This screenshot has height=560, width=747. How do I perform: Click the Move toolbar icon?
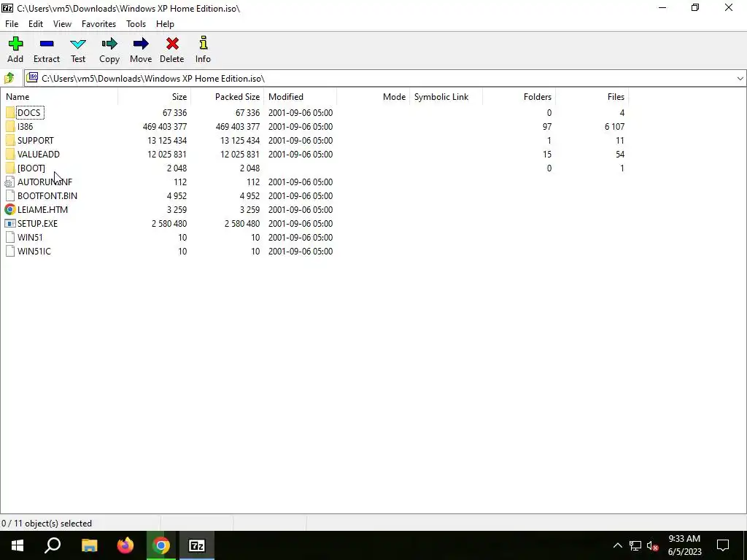coord(141,44)
